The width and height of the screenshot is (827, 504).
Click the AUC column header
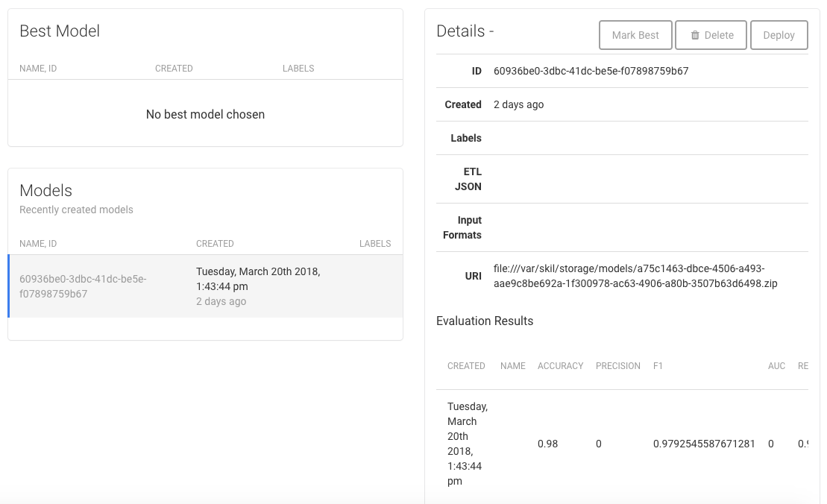tap(776, 366)
